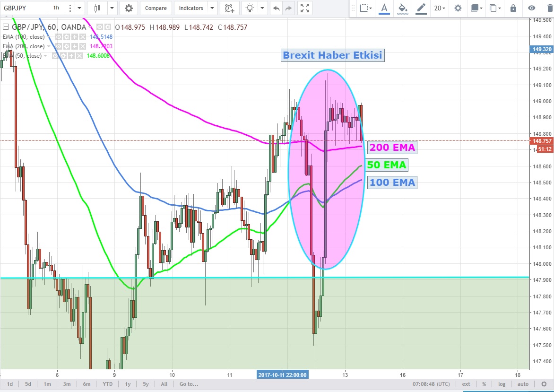
Task: Open drawing settings gear in floating toolbar
Action: (458, 8)
